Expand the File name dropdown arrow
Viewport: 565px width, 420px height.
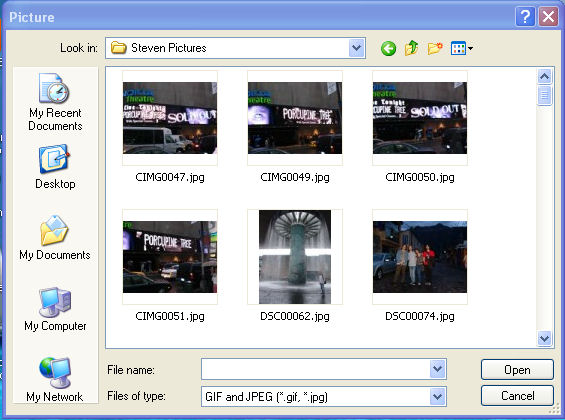[437, 368]
